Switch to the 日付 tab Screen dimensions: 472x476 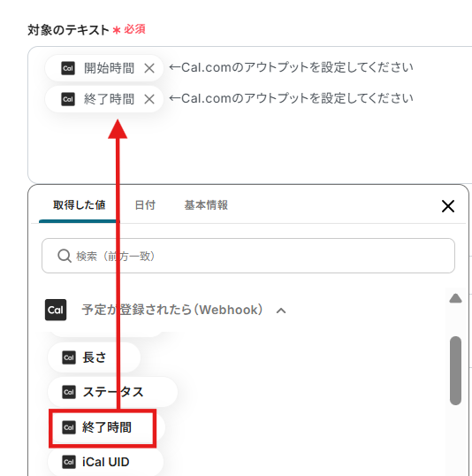pyautogui.click(x=145, y=205)
